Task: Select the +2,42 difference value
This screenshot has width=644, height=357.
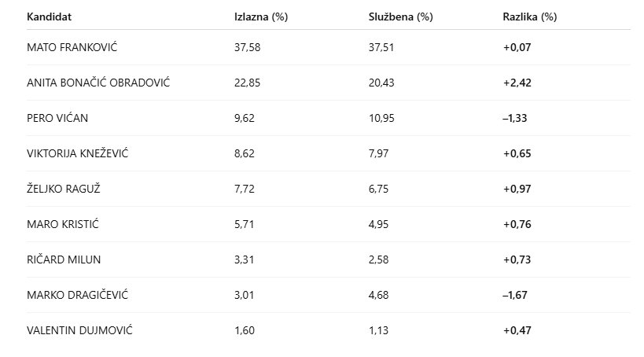Action: (x=517, y=83)
